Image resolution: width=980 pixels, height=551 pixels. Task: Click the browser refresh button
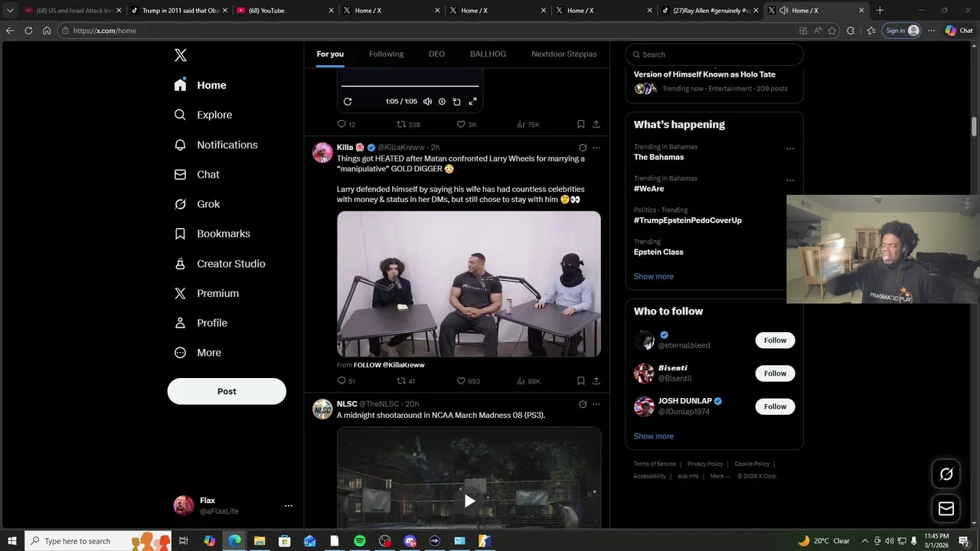point(28,31)
